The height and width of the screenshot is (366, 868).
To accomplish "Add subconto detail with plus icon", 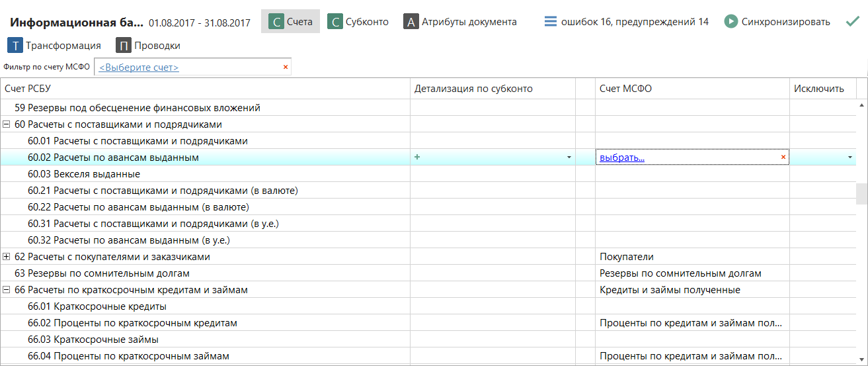I will (417, 157).
